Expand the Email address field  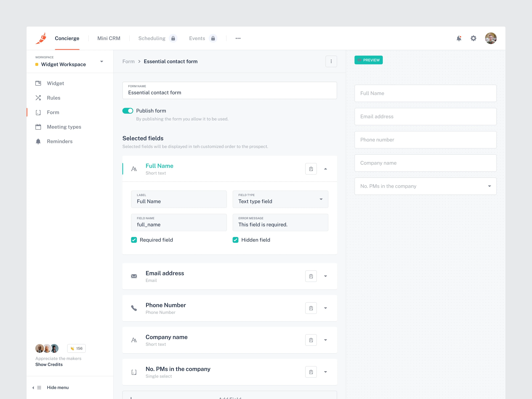[325, 276]
